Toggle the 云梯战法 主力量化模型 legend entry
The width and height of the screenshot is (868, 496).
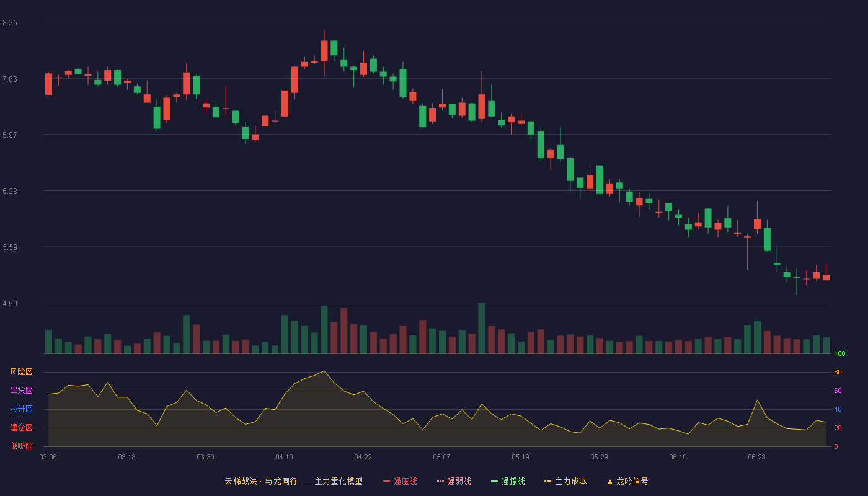coord(293,481)
